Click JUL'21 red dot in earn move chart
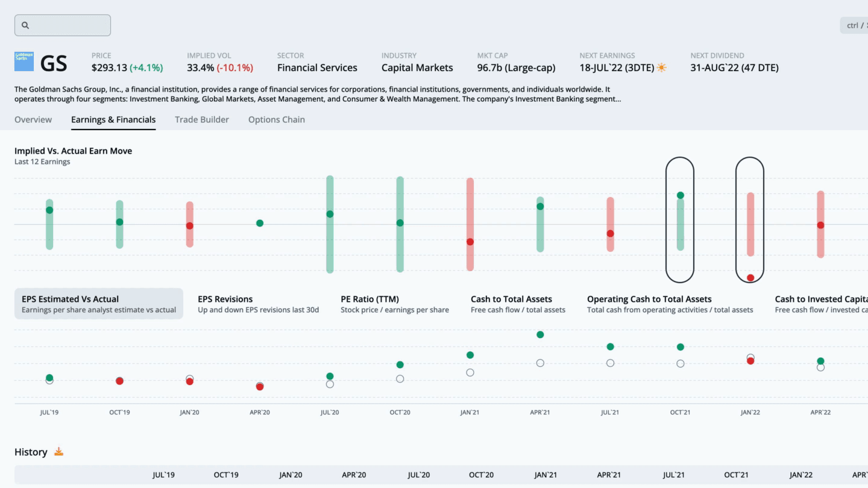This screenshot has height=488, width=868. tap(610, 233)
